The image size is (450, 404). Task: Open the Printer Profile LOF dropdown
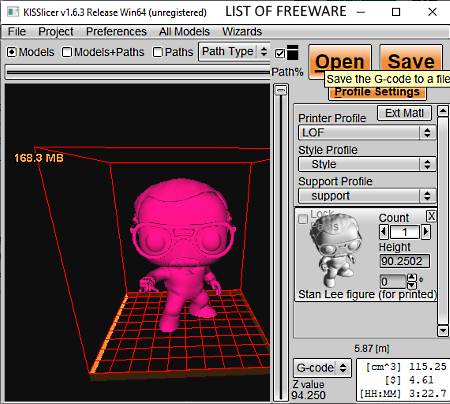pos(367,133)
